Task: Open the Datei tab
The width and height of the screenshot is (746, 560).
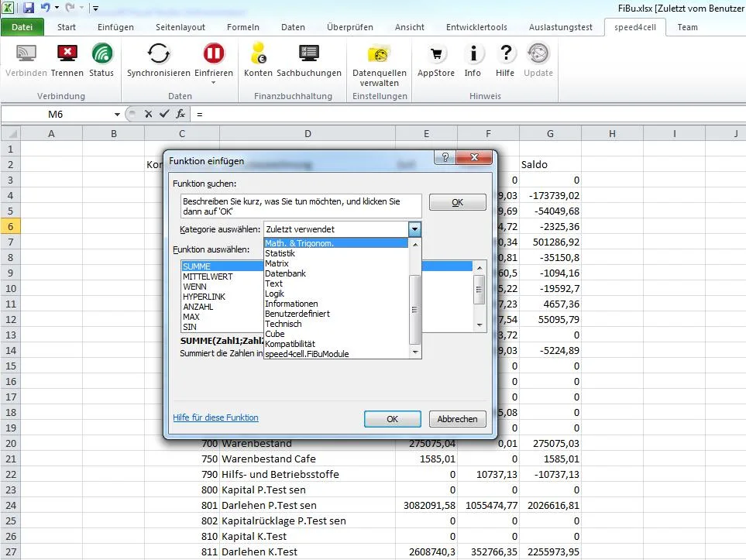Action: tap(22, 27)
